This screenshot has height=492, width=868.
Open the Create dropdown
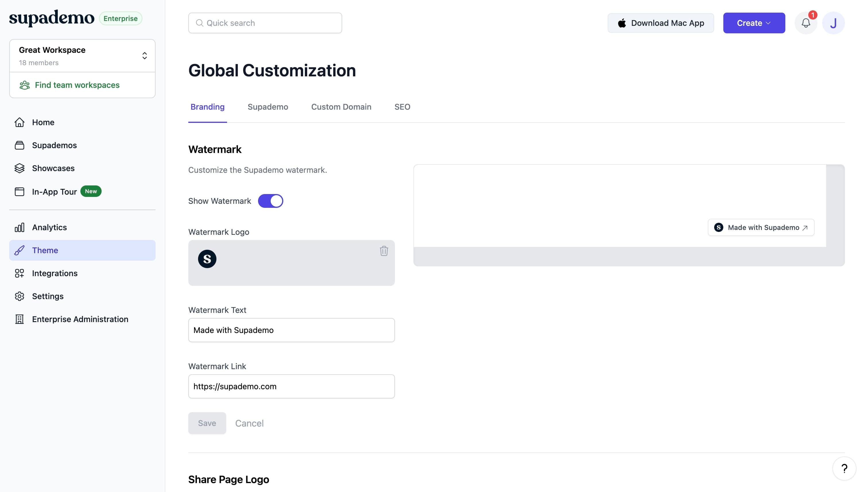[x=754, y=23]
